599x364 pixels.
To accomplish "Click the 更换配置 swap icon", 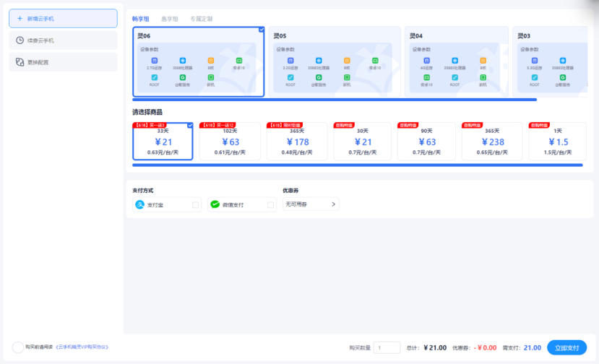I will point(20,62).
